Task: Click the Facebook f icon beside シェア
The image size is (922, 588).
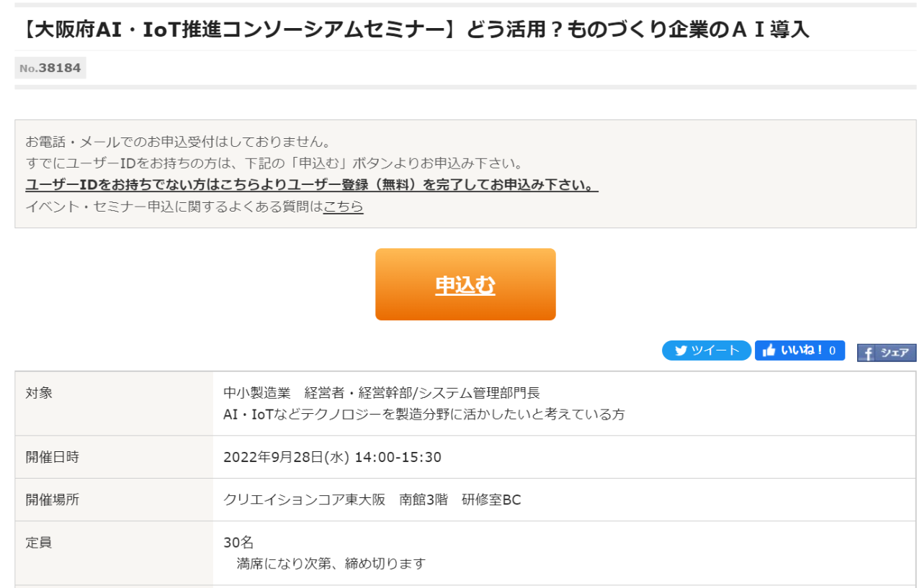Action: click(867, 353)
